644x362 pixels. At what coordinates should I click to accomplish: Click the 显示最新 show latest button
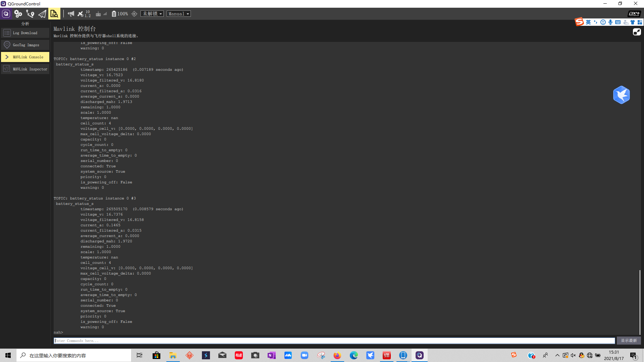click(629, 341)
